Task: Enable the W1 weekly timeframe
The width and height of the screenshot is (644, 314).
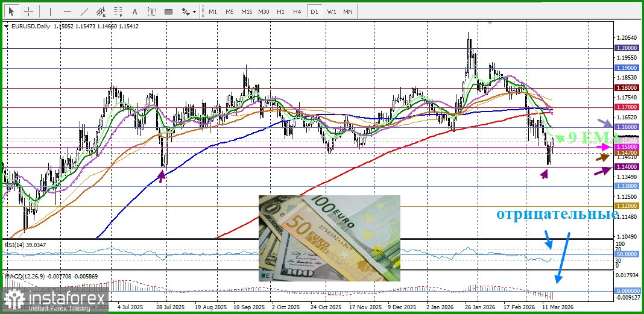Action: [332, 11]
